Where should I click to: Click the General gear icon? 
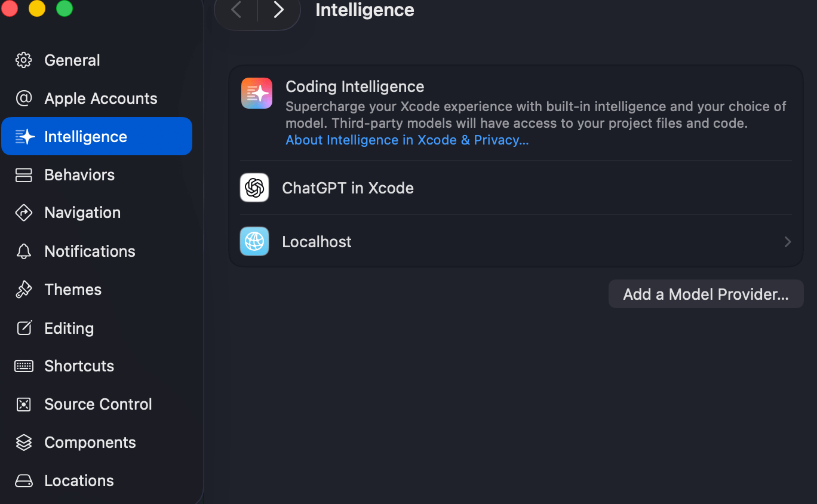pyautogui.click(x=24, y=60)
